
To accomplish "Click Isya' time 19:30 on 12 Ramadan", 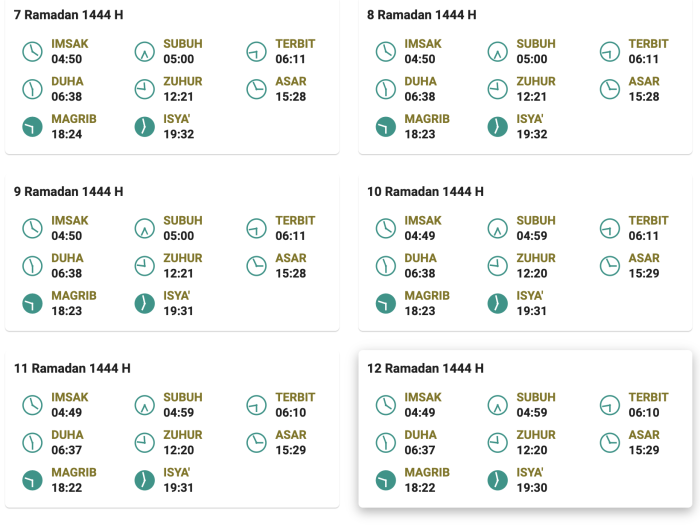I will coord(532,487).
